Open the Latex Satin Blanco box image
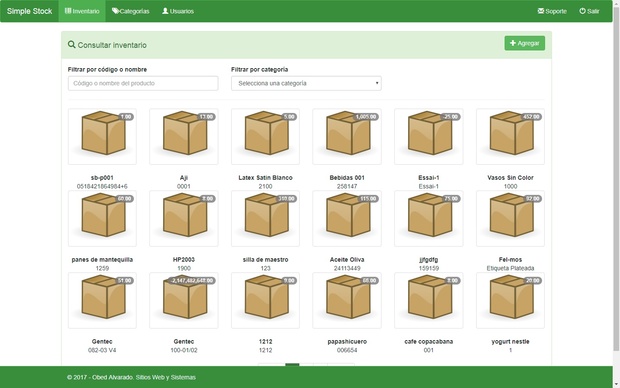Screen dimensions: 620x388 [265, 136]
